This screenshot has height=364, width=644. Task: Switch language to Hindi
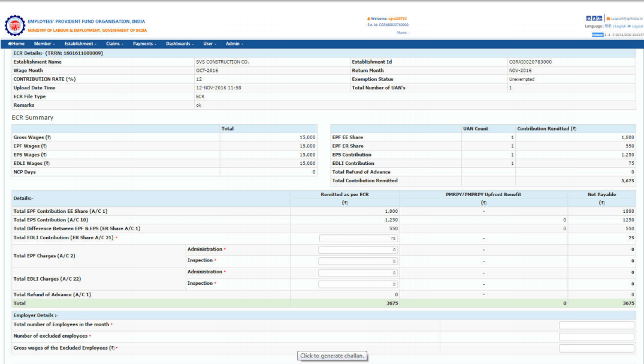(608, 26)
